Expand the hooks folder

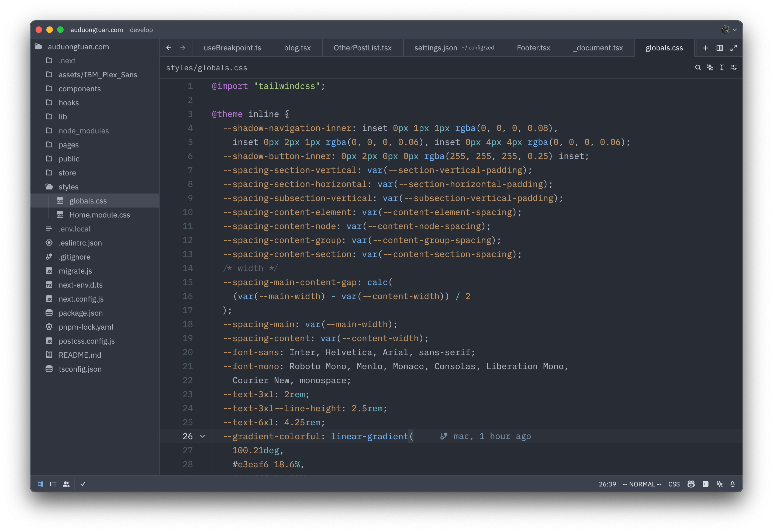click(95, 103)
